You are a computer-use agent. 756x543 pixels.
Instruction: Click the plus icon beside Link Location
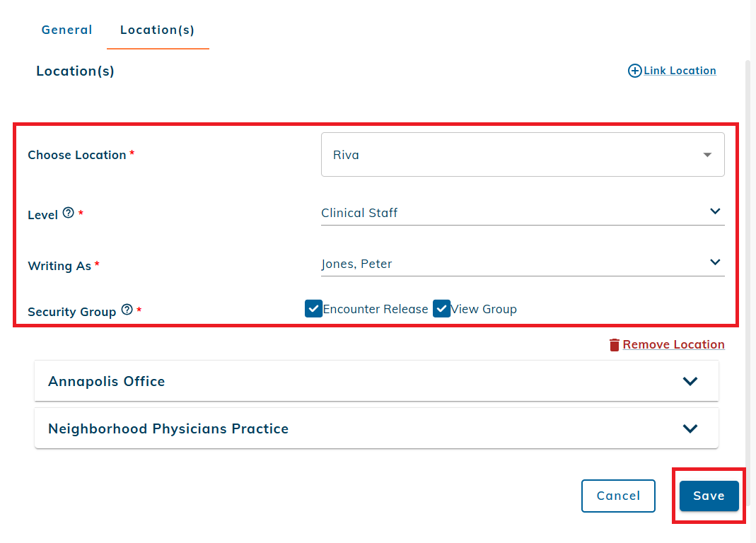[635, 71]
